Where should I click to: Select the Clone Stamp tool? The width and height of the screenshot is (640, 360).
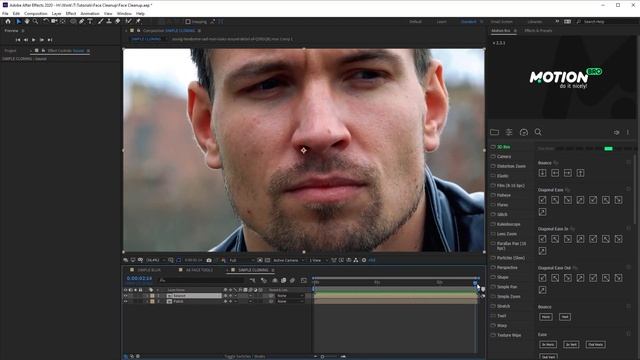pos(109,21)
